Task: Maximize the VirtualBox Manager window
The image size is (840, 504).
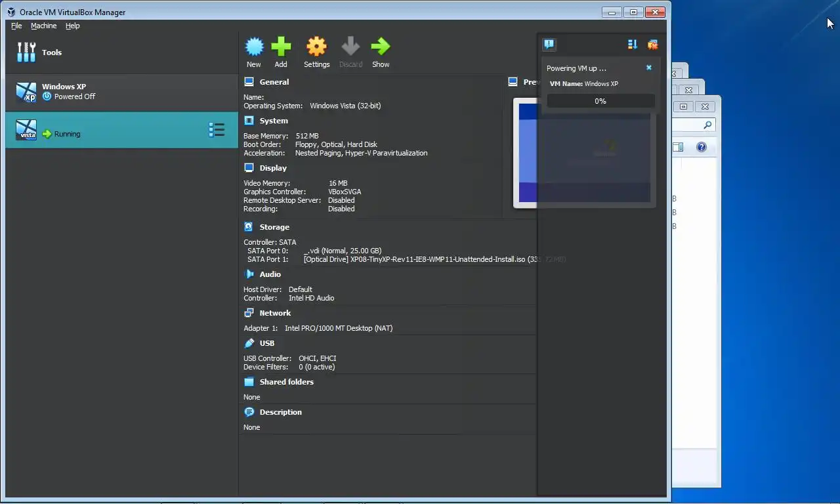Action: click(x=633, y=12)
